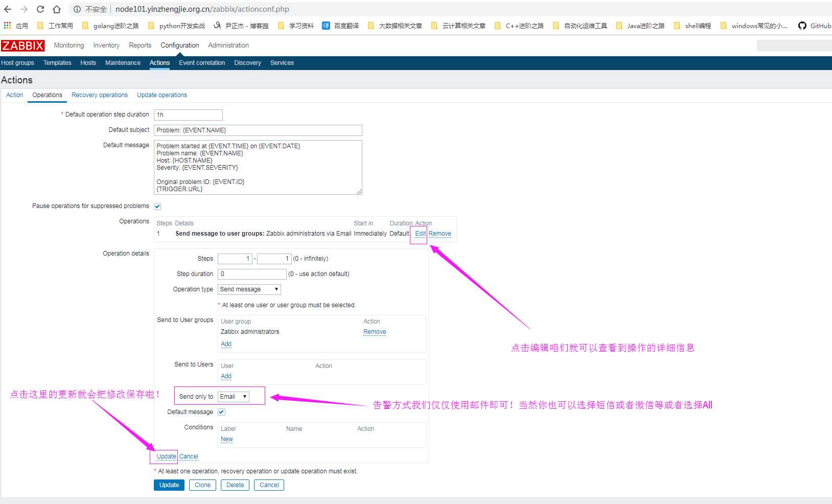This screenshot has width=832, height=504.
Task: Toggle the Default message checkbox
Action: [221, 412]
